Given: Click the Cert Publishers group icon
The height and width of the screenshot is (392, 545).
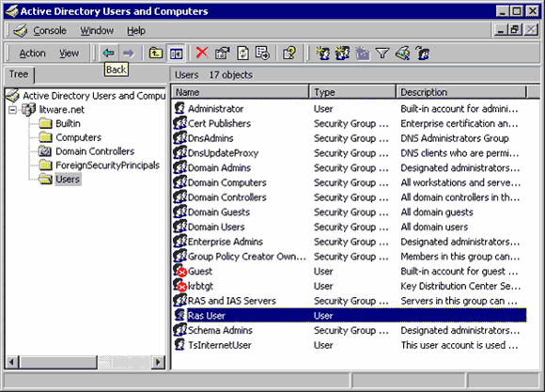Looking at the screenshot, I should pyautogui.click(x=180, y=123).
